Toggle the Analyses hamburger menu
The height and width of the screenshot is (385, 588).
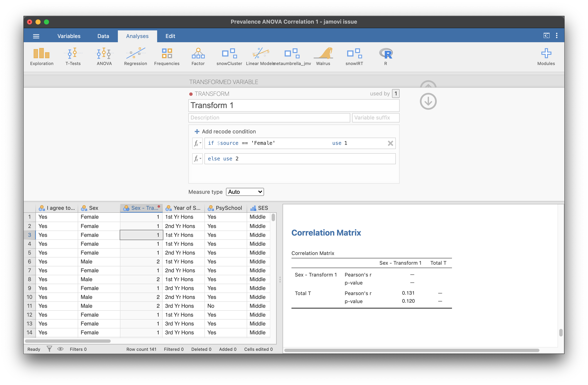(x=37, y=36)
